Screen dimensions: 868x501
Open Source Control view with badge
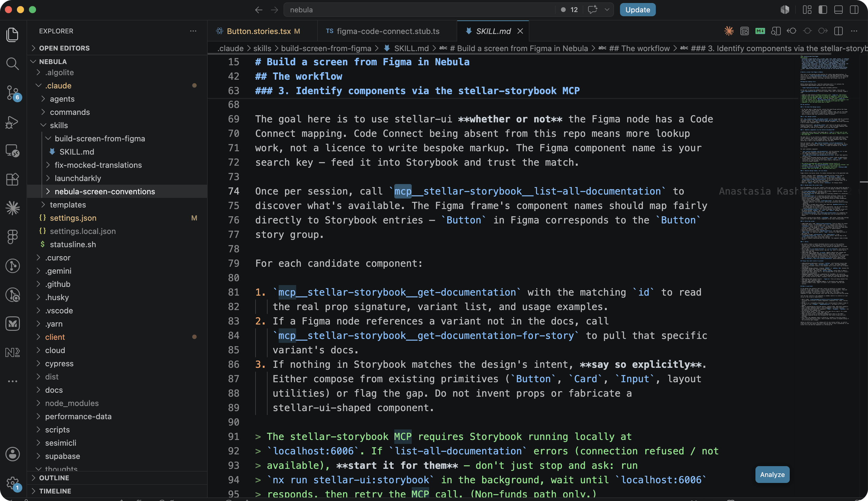coord(12,93)
